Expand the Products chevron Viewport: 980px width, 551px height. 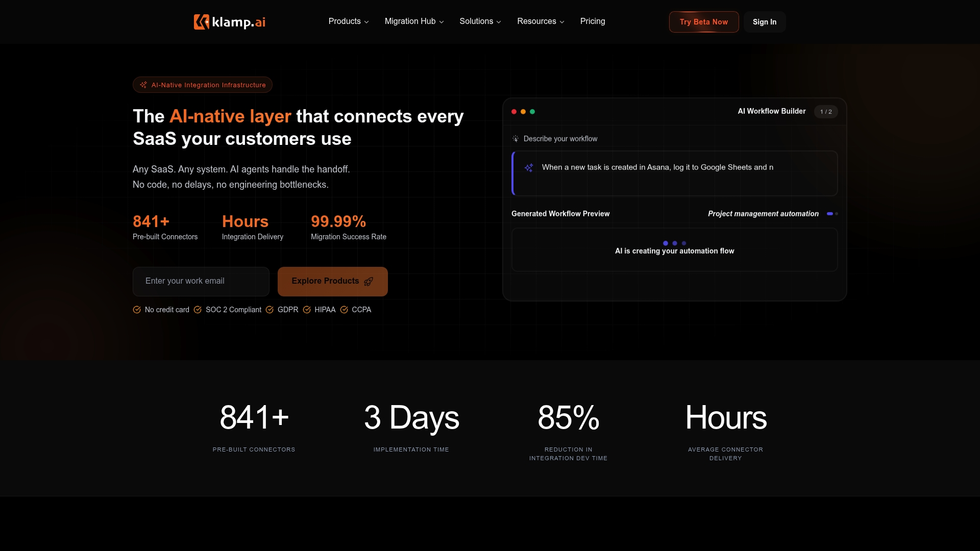point(366,22)
